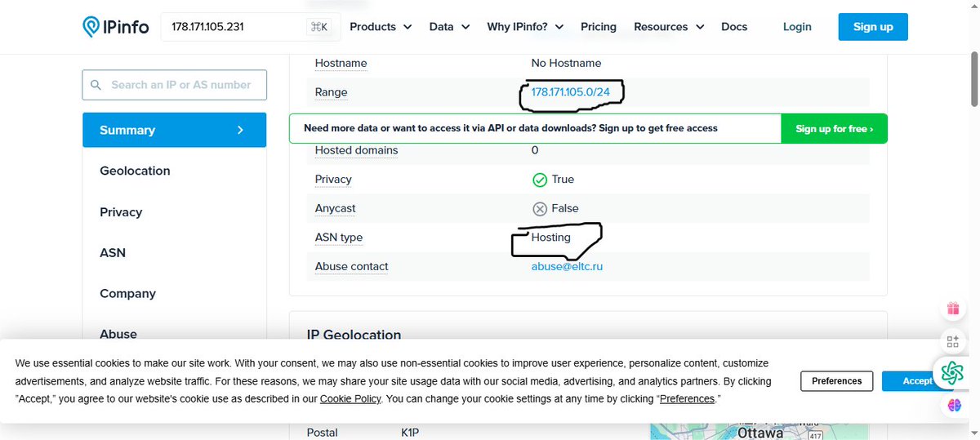This screenshot has height=440, width=980.
Task: Click the ⌘K shortcut badge in search
Action: pyautogui.click(x=319, y=27)
